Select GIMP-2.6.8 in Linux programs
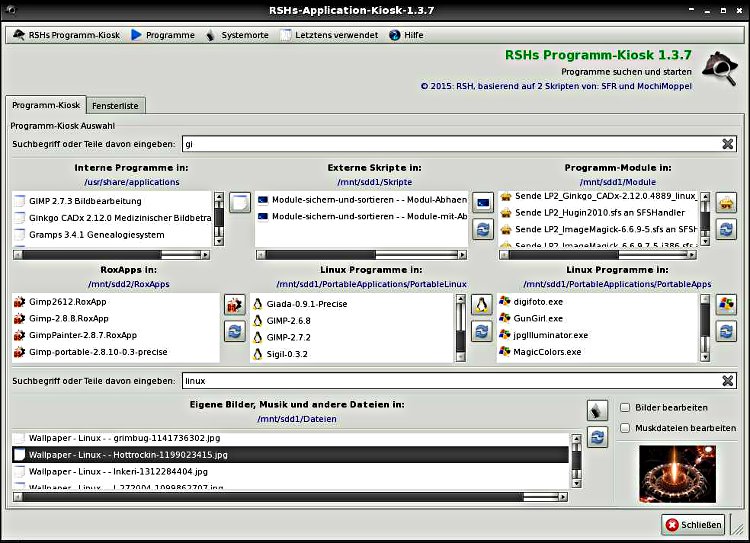The height and width of the screenshot is (543, 750). click(x=352, y=321)
